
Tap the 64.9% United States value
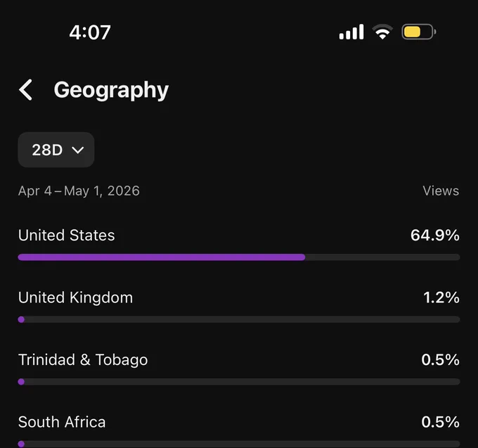coord(434,235)
